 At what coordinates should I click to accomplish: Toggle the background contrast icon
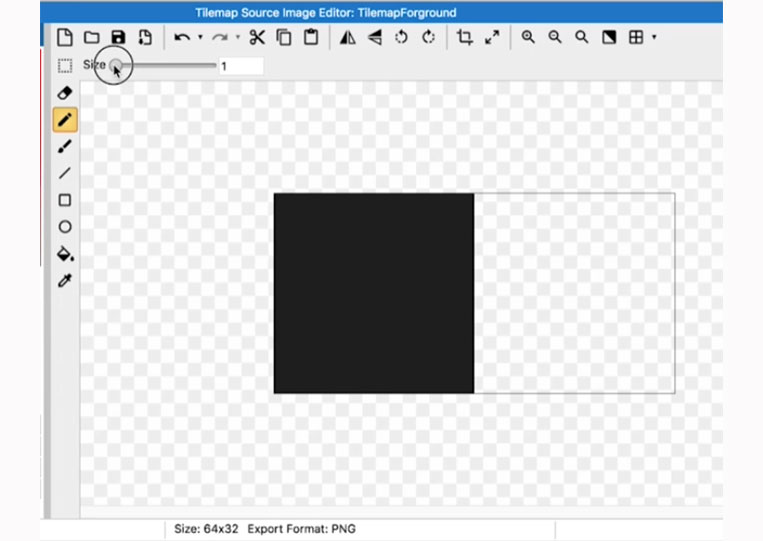(609, 37)
